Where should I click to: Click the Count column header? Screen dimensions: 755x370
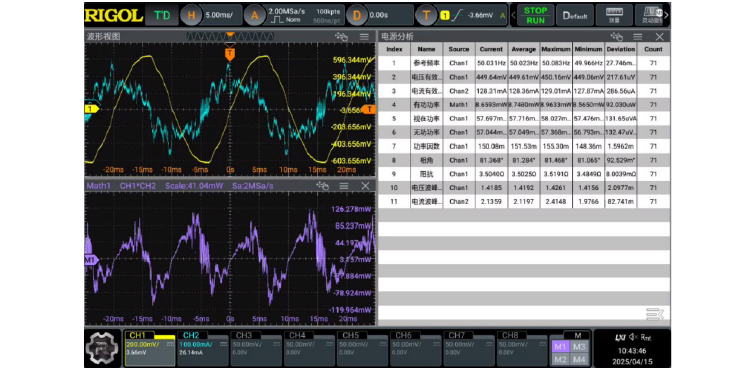tap(653, 49)
